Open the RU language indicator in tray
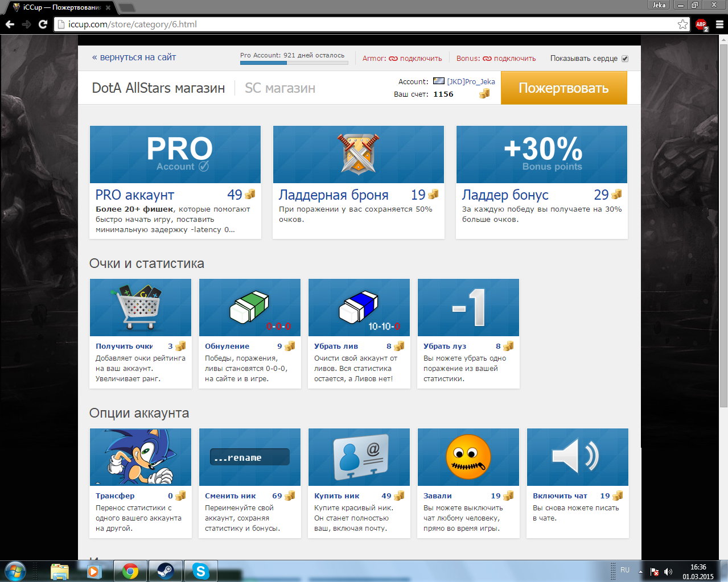728x582 pixels. click(x=625, y=570)
